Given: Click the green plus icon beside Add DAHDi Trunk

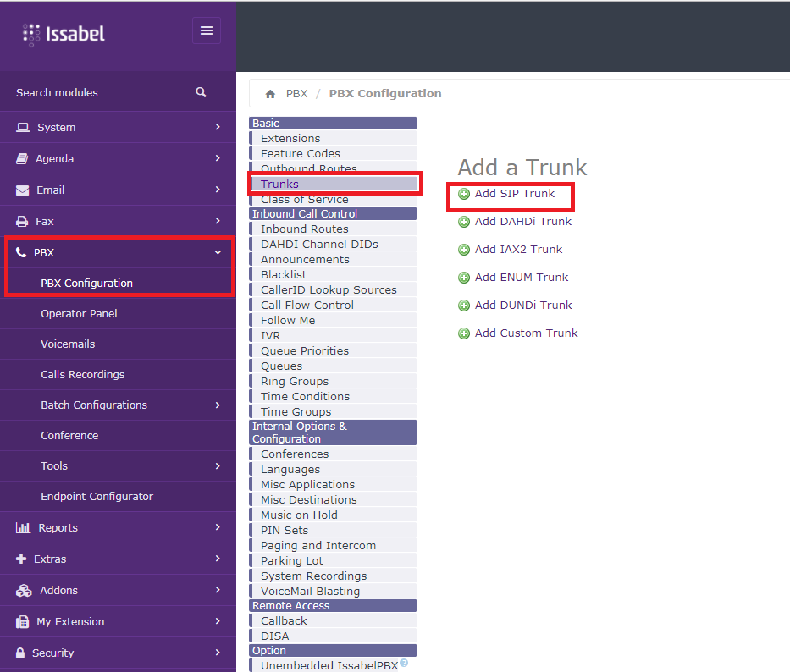Looking at the screenshot, I should click(x=463, y=222).
